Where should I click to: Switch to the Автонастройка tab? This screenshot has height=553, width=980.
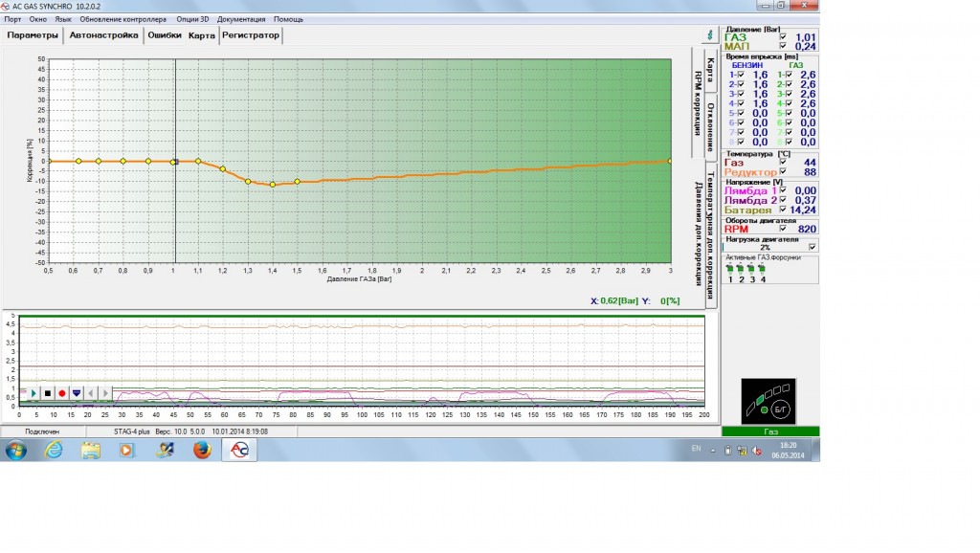[103, 35]
